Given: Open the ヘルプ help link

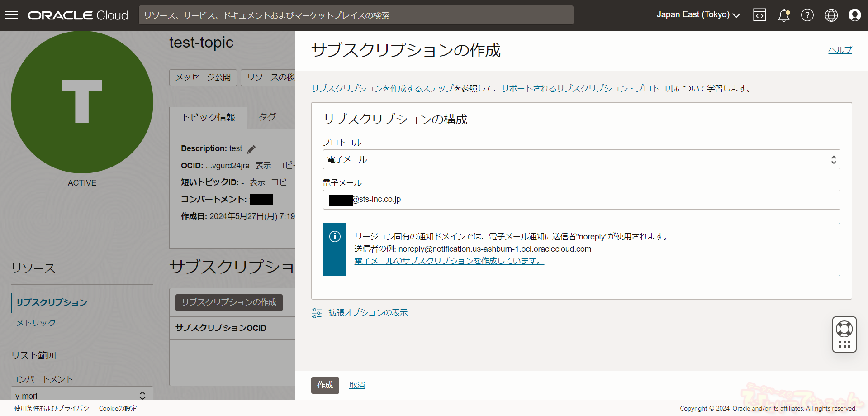Looking at the screenshot, I should point(840,50).
